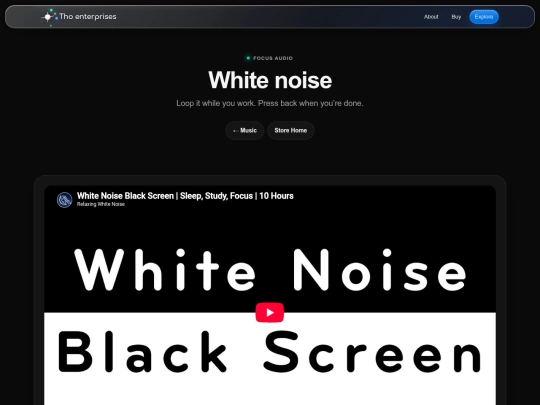Open the video title link 'White Noise Black Screen'
The height and width of the screenshot is (405, 540).
(185, 196)
